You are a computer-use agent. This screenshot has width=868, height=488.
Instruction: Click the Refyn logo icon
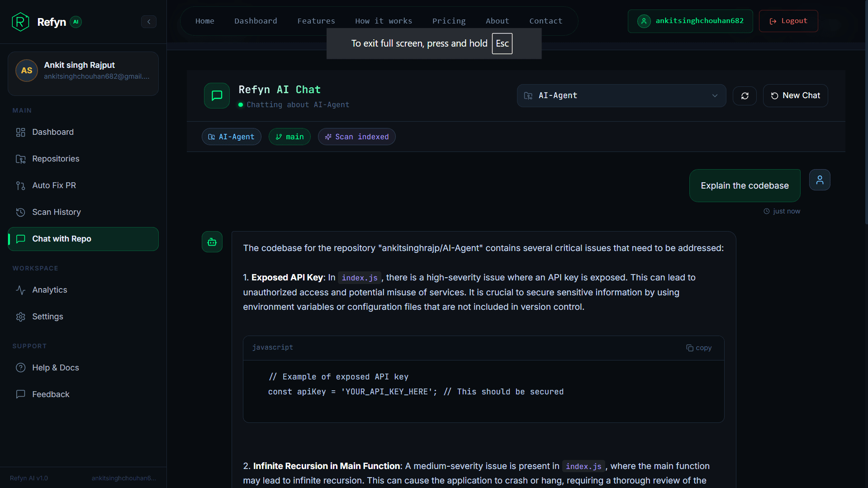(20, 22)
